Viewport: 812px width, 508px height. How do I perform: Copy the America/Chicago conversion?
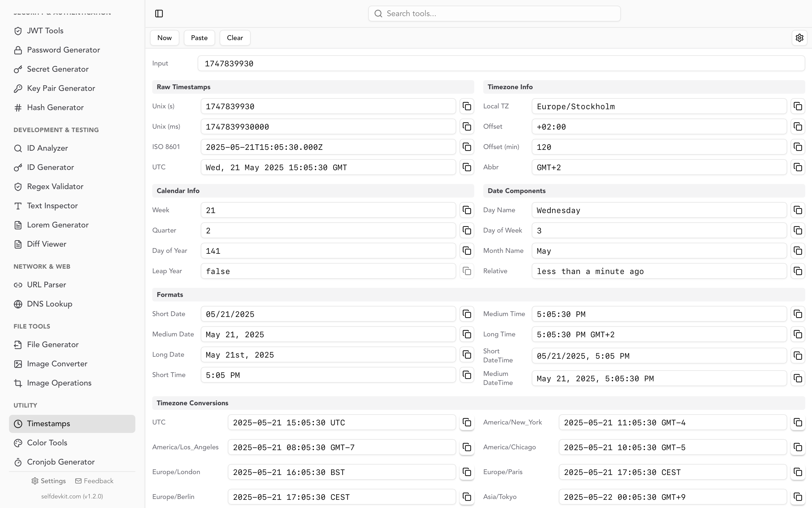[798, 447]
